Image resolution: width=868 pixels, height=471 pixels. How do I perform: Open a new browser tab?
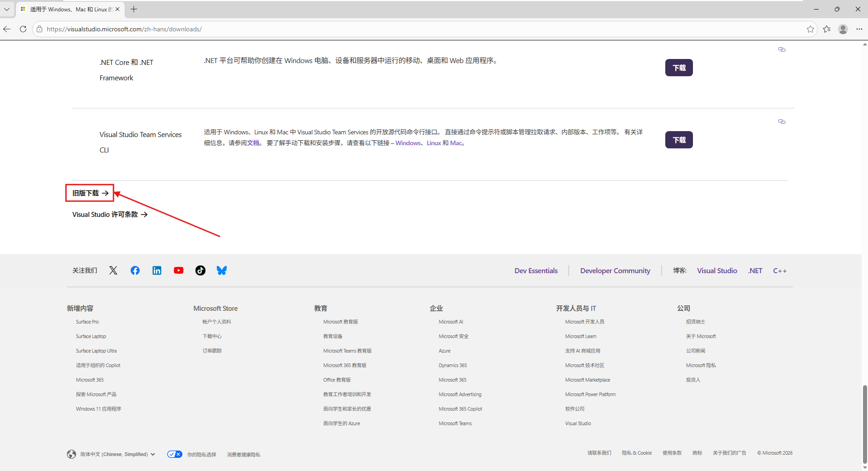134,9
